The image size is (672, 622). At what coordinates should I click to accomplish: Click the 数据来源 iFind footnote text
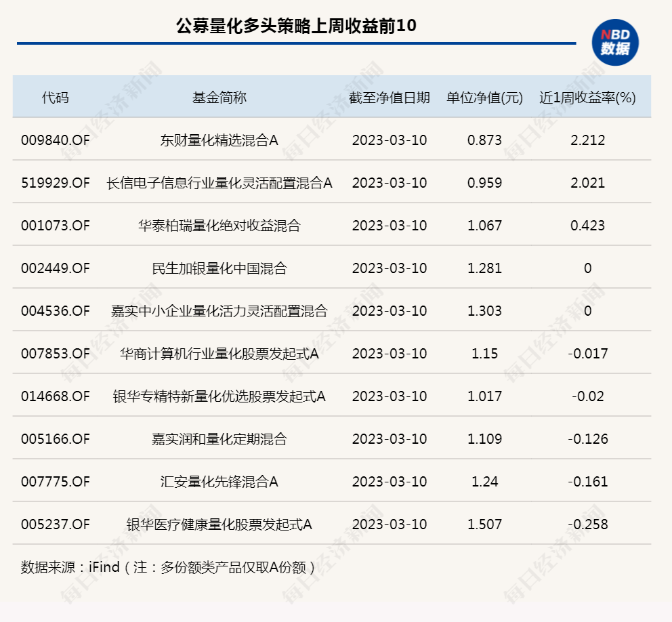pos(168,566)
